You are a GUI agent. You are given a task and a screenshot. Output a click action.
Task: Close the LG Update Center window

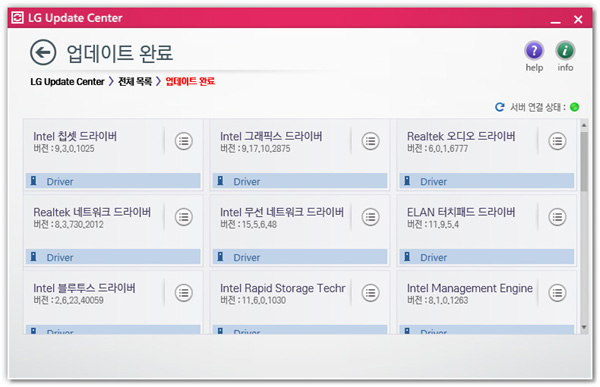(x=578, y=19)
